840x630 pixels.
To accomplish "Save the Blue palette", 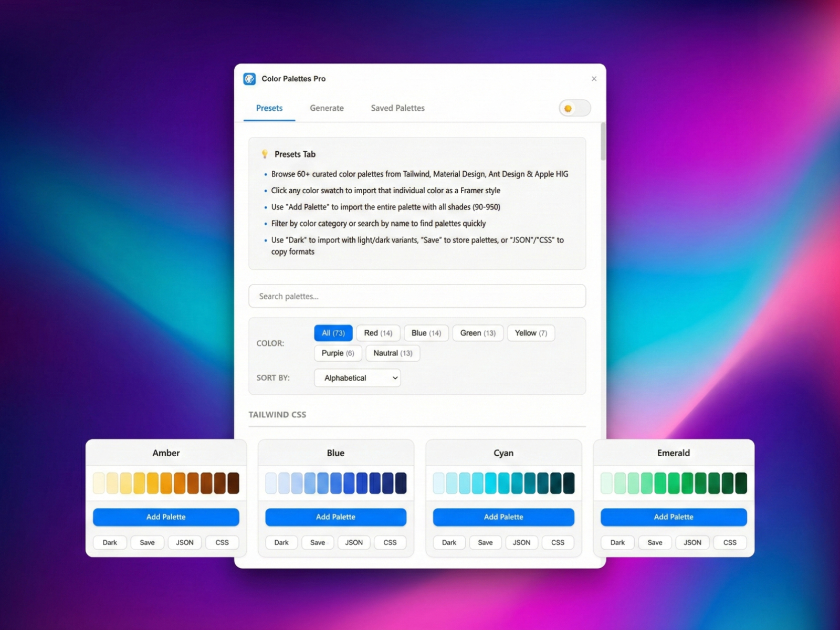I will 318,542.
